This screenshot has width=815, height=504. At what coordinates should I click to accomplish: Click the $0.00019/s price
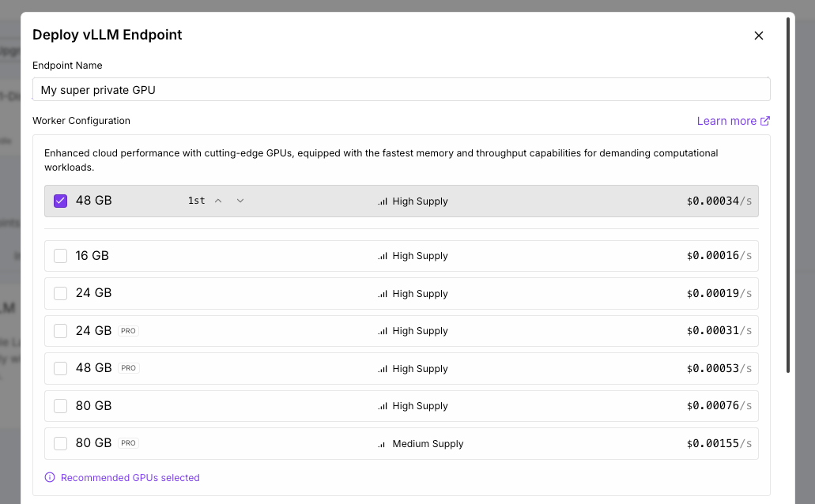(719, 294)
